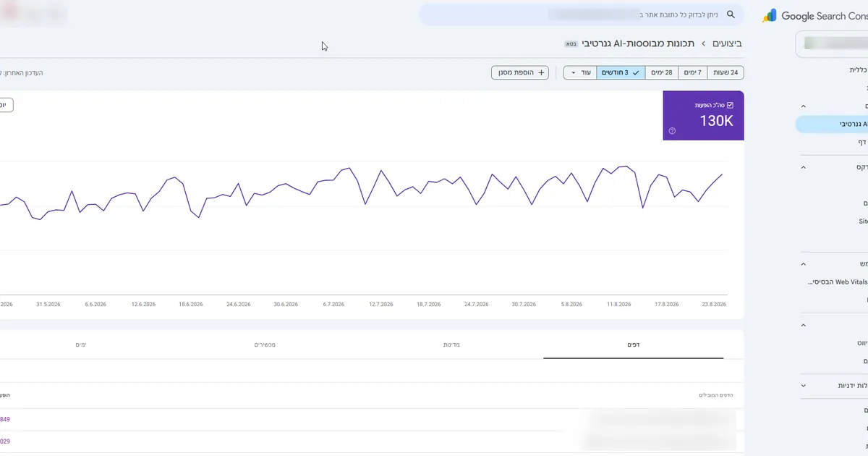This screenshot has width=868, height=456.
Task: Select the 28 days (28 ימים) date range
Action: click(662, 72)
